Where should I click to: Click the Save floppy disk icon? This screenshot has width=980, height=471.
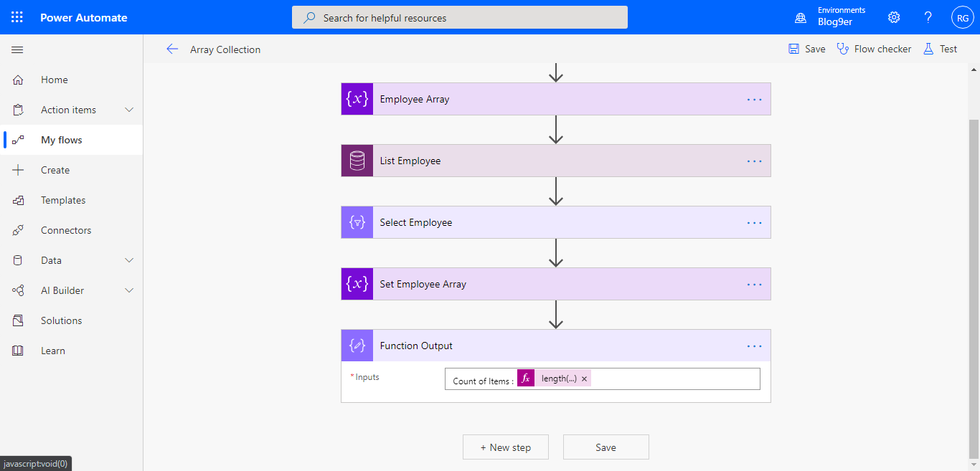pos(793,49)
